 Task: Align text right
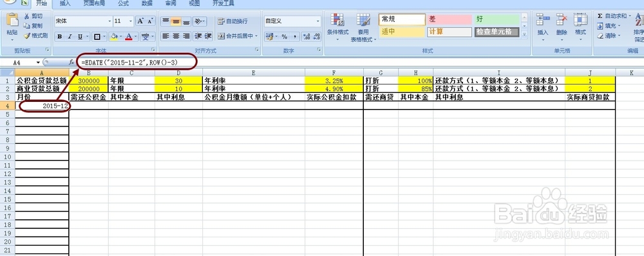(x=186, y=36)
